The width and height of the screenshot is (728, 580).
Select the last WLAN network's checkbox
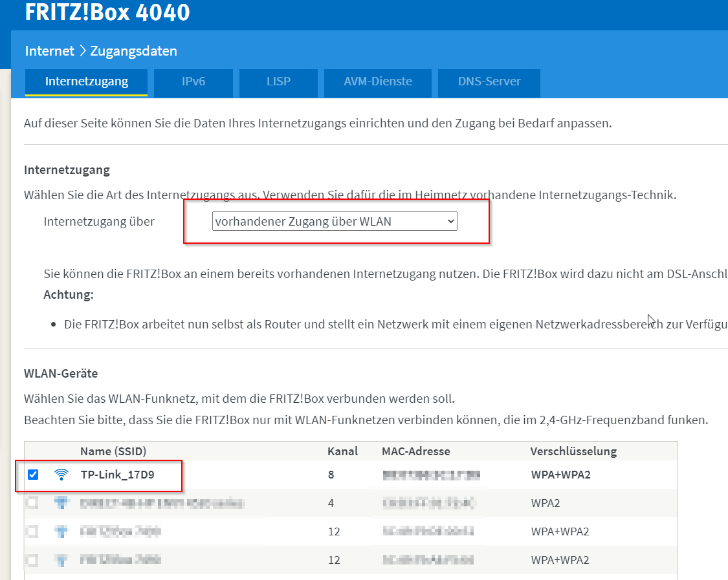point(32,560)
